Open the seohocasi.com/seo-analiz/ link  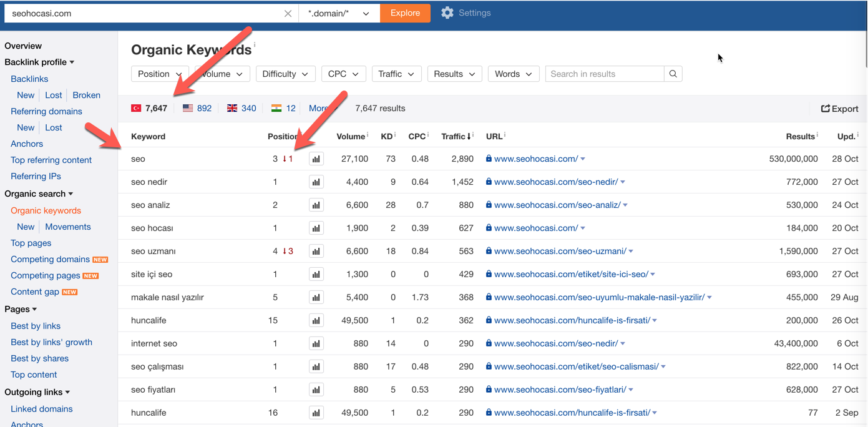click(557, 205)
